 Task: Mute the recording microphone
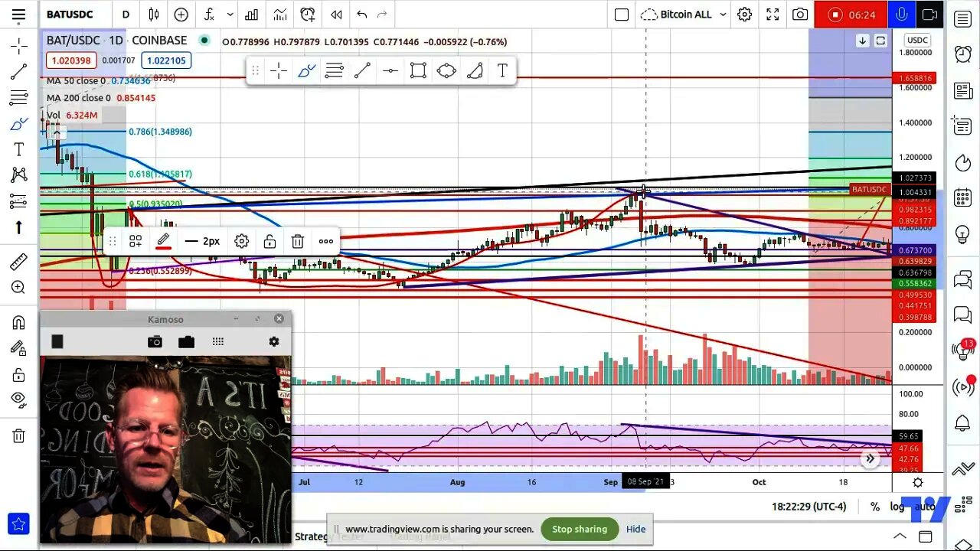902,15
